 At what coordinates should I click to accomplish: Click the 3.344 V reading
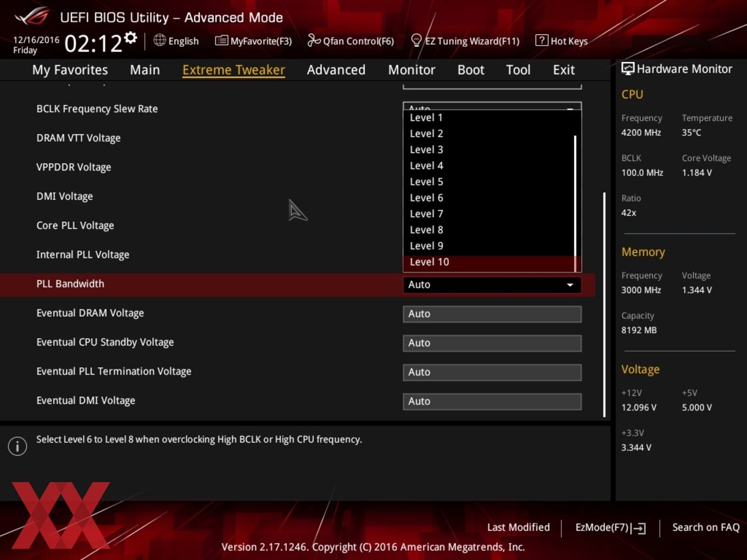tap(636, 447)
